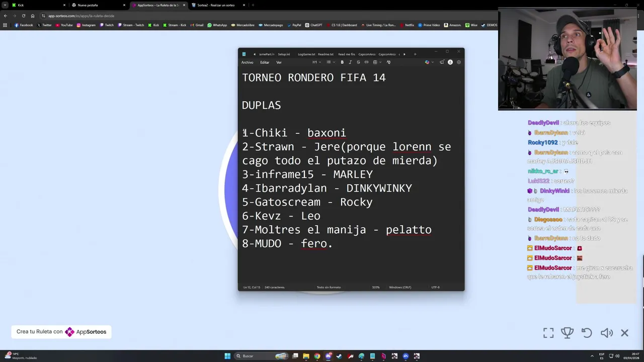
Task: Click the 'Texto sin formato' status entry
Action: [x=329, y=287]
